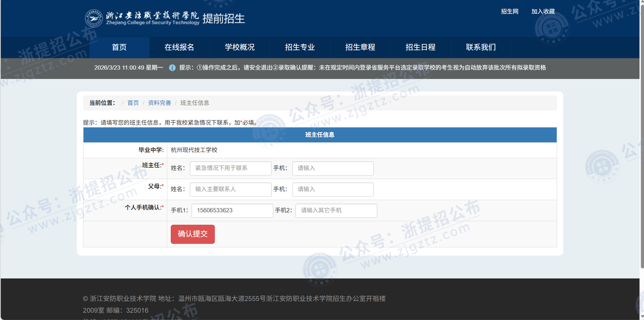Image resolution: width=644 pixels, height=320 pixels.
Task: Focus the 班主任 name input field
Action: (231, 168)
